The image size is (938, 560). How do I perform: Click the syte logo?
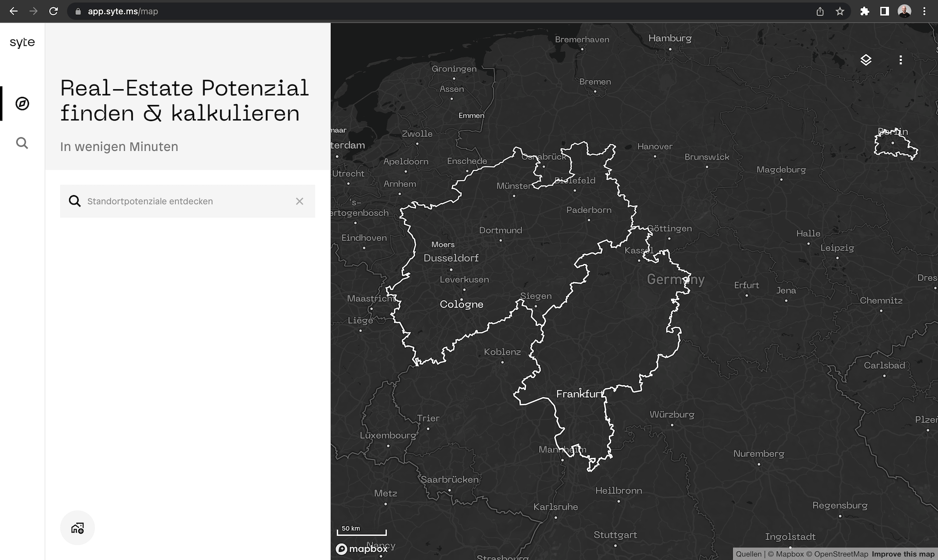point(22,42)
